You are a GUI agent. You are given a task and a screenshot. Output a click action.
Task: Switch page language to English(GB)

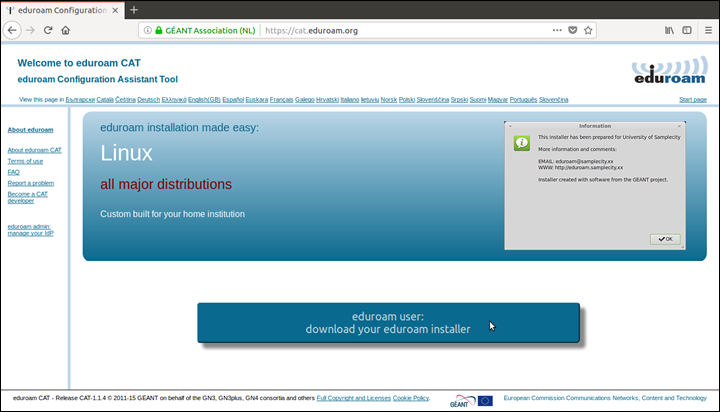(204, 100)
